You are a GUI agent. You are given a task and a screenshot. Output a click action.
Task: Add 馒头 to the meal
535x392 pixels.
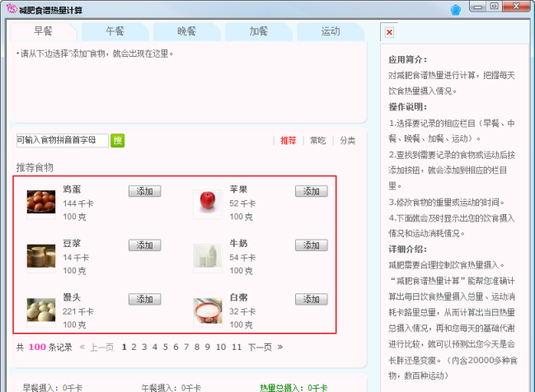point(144,299)
